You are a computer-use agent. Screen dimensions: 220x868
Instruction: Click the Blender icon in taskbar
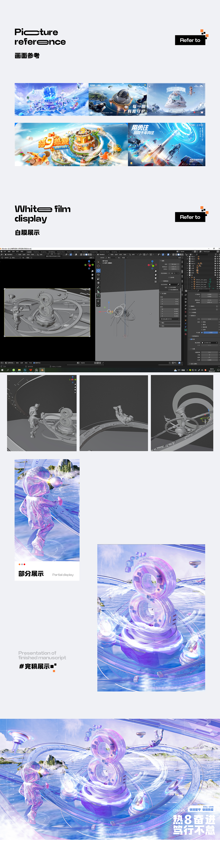click(42, 370)
